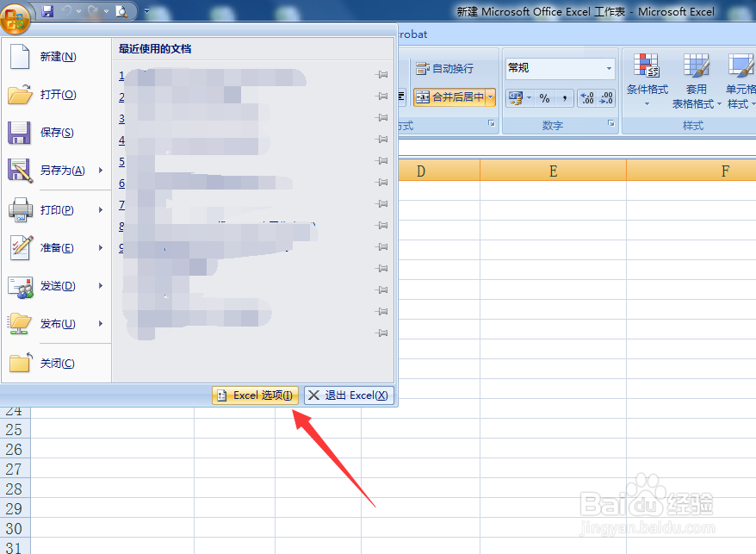The width and height of the screenshot is (756, 554).
Task: Open the 数字 group dialog launcher
Action: tap(610, 123)
